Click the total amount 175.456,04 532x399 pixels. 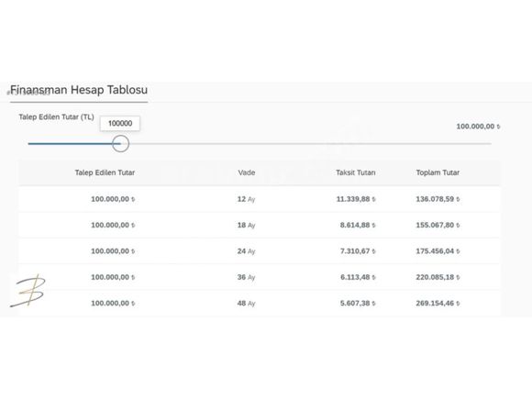click(x=438, y=251)
